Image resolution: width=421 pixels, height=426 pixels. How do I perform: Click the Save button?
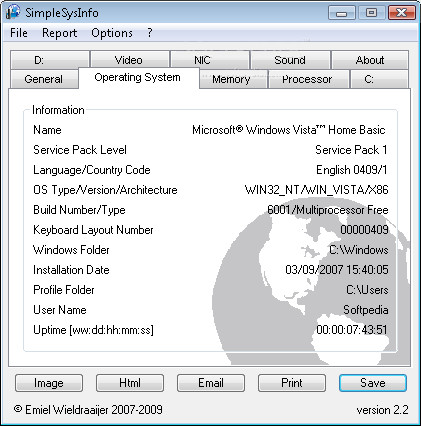(373, 383)
